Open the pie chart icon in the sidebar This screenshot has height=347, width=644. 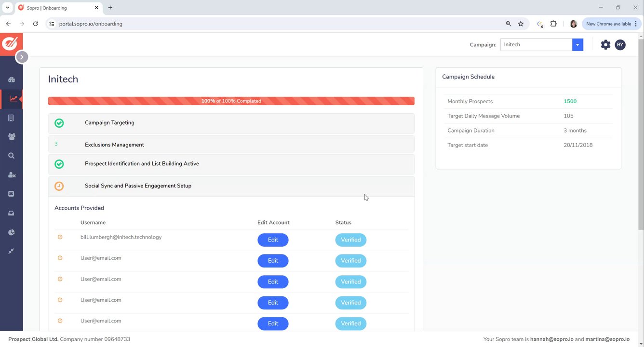pyautogui.click(x=11, y=232)
